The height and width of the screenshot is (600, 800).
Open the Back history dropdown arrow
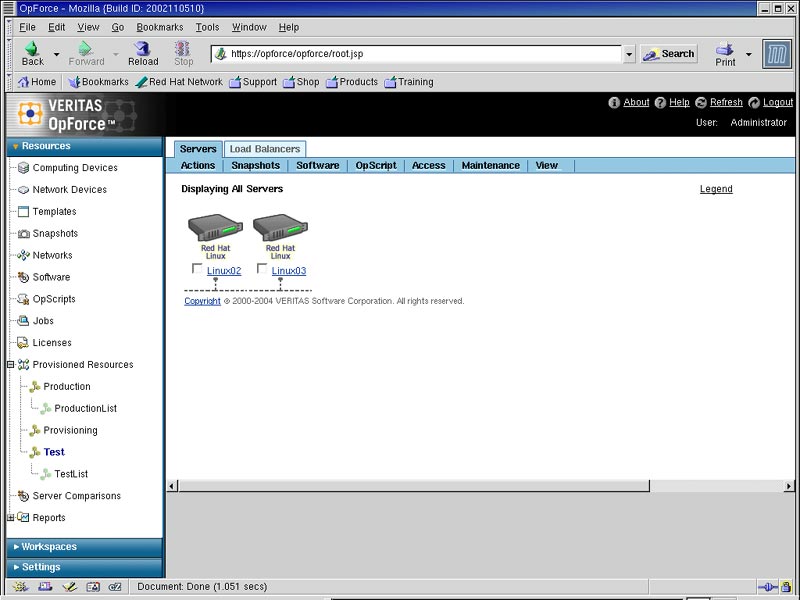click(57, 54)
